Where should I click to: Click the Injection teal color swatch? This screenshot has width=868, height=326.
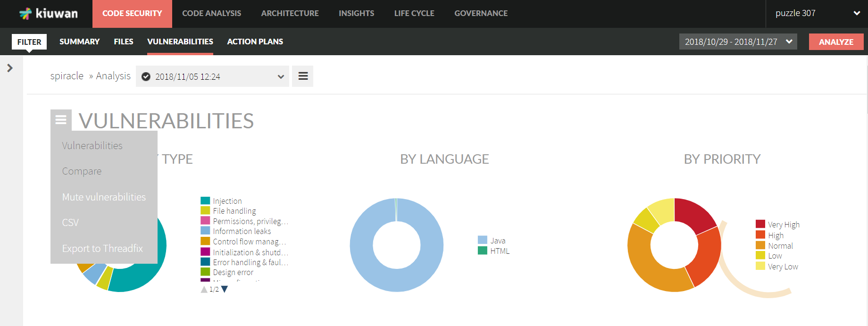205,201
